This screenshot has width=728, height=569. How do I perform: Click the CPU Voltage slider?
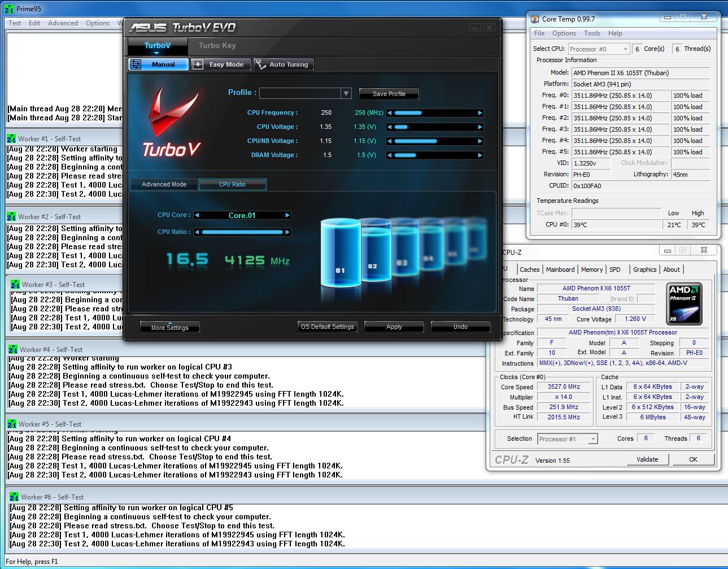pyautogui.click(x=435, y=127)
